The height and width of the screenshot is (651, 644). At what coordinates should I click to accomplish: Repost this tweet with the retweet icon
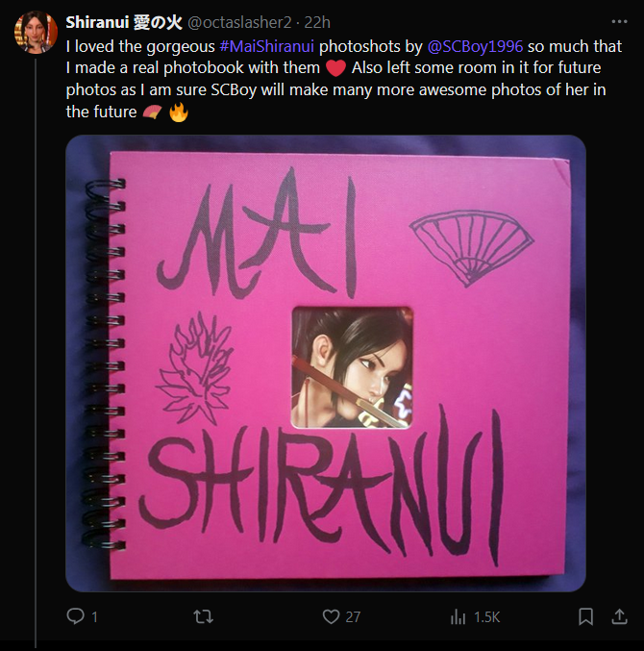tap(204, 616)
